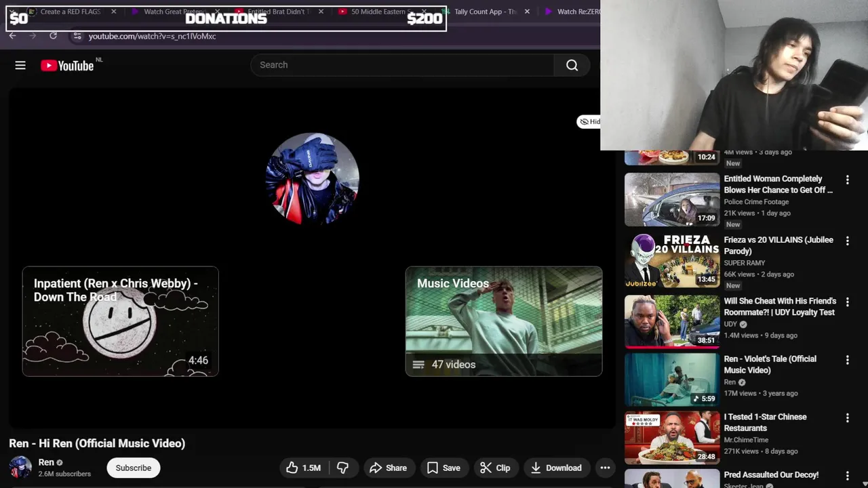Screen dimensions: 868x488
Task: Click the browser forward arrow
Action: click(x=33, y=36)
